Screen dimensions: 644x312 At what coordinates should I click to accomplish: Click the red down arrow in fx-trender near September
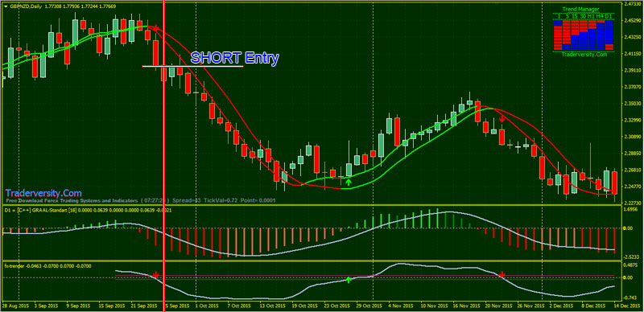(155, 274)
